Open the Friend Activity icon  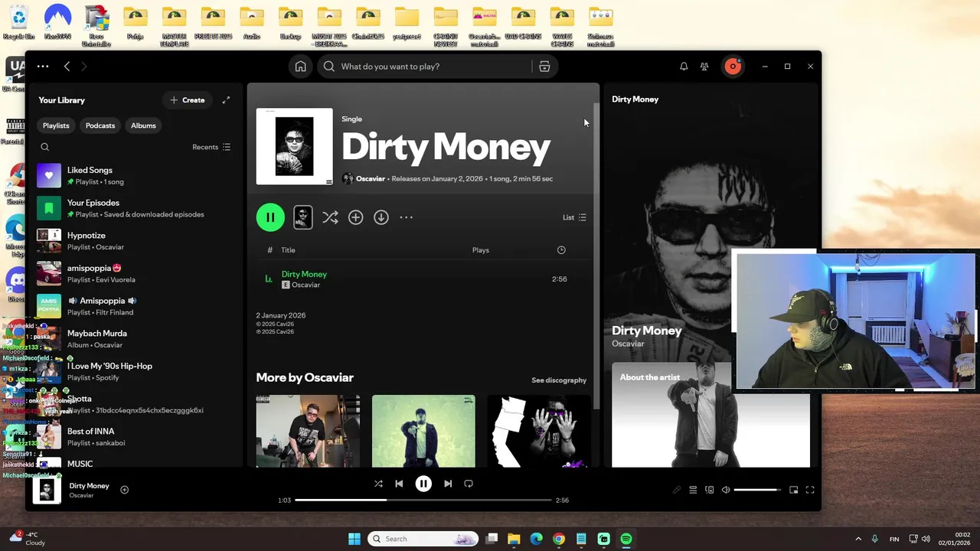(704, 67)
